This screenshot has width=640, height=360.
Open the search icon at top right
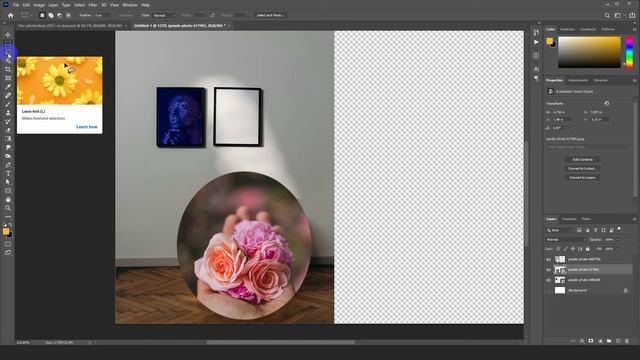607,16
